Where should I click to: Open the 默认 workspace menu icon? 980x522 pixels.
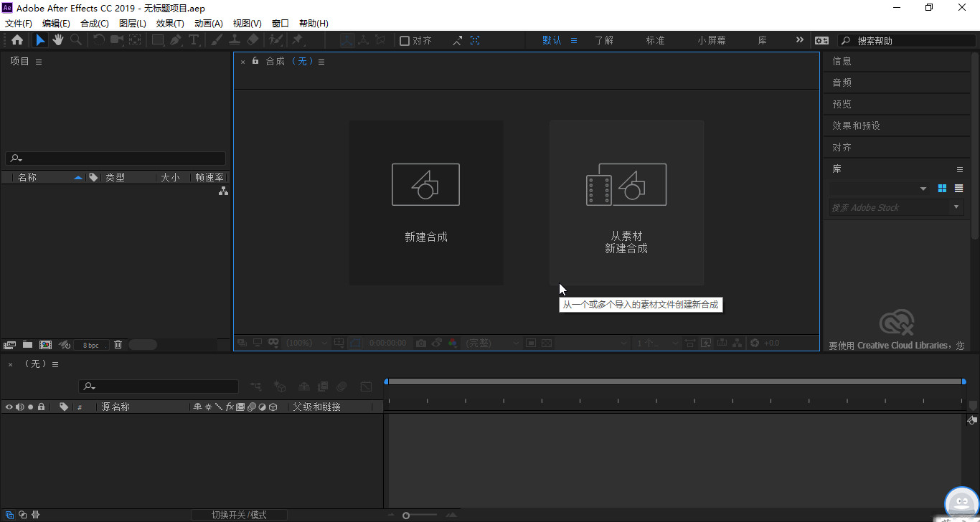574,41
